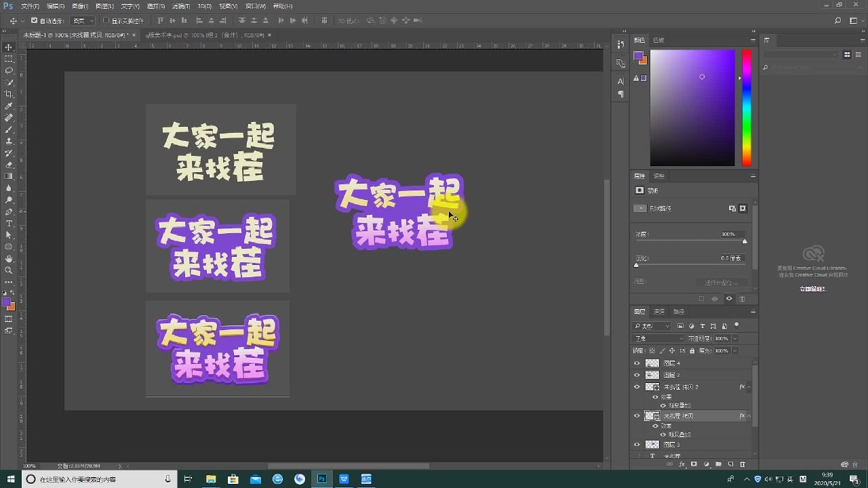Hide layer 图层 4 with eye icon

(637, 363)
